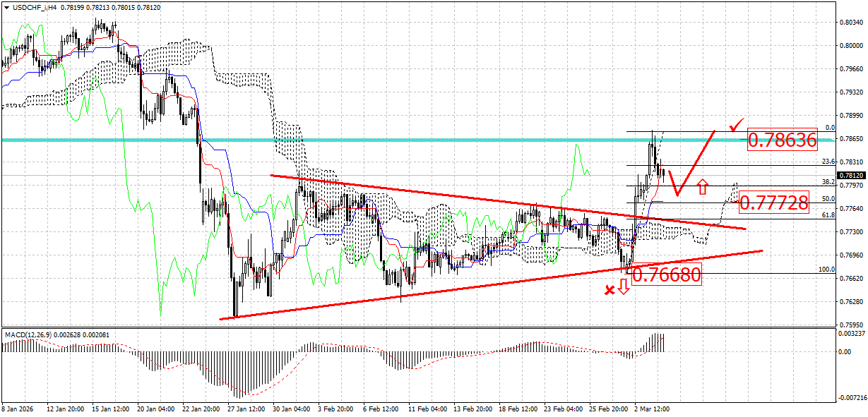
Task: Click the 23 Feb 04:00 time label
Action: (564, 409)
